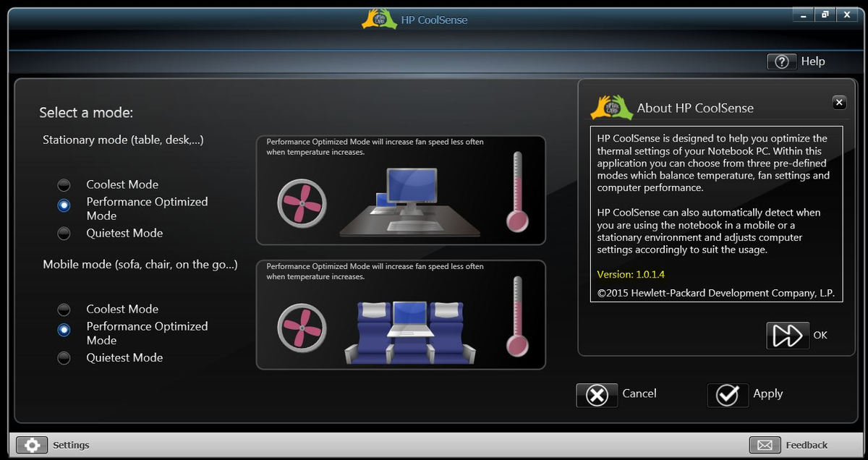
Task: Click the Help label
Action: (813, 61)
